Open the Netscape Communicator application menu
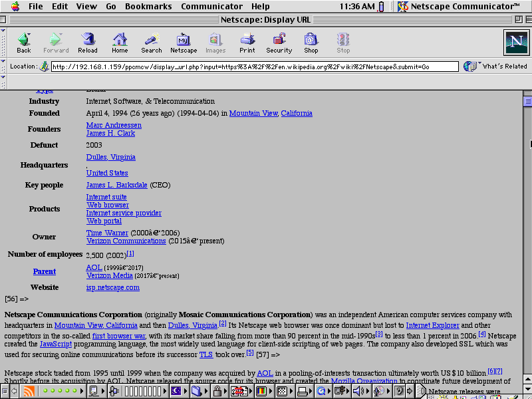The image size is (532, 399). 459,6
